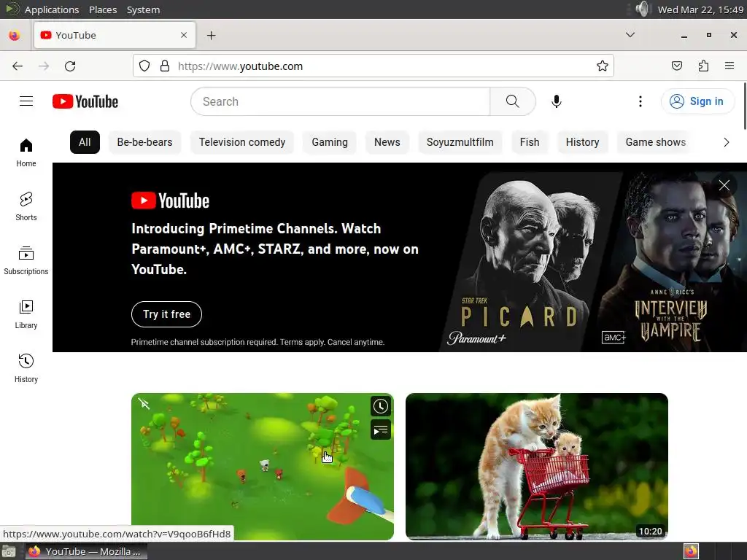Click the search magnifier button
The image size is (747, 560).
pos(513,101)
